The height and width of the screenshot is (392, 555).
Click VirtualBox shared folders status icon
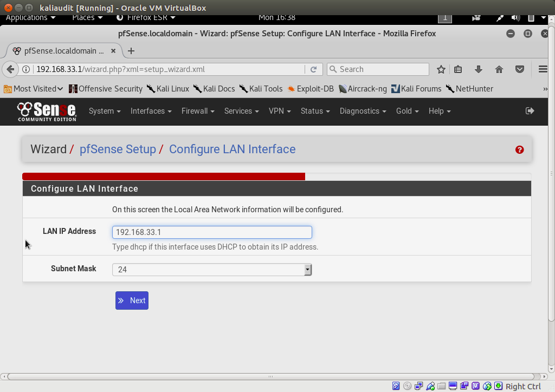[x=441, y=386]
